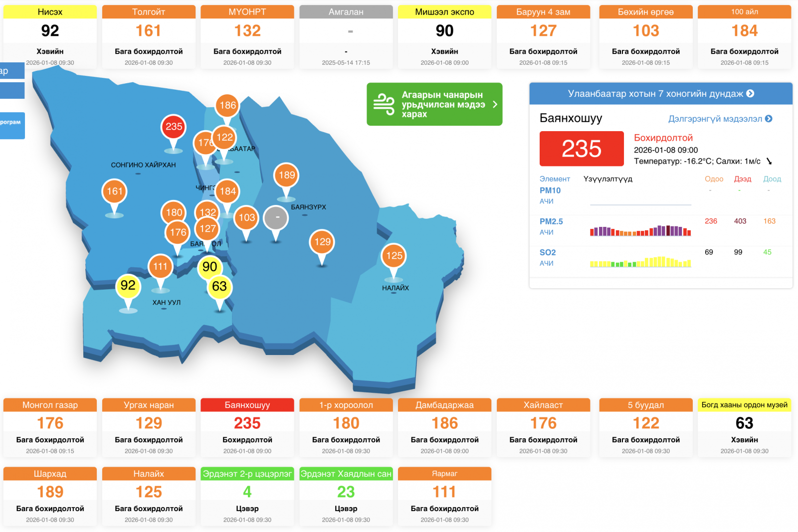Select the 189 map marker
Image resolution: width=798 pixels, height=532 pixels.
click(286, 176)
